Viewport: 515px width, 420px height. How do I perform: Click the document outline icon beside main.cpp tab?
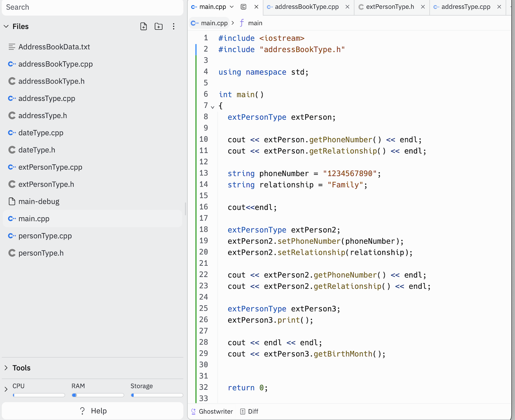click(x=243, y=7)
